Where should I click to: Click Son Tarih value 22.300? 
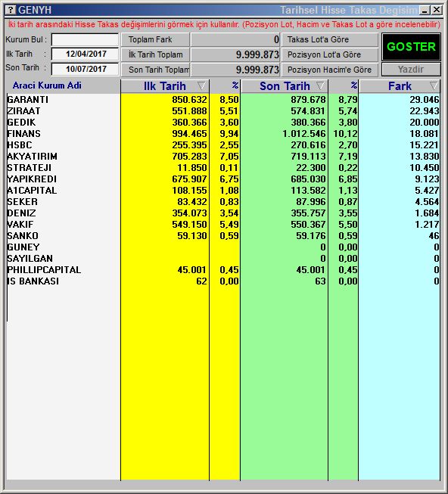pyautogui.click(x=310, y=168)
